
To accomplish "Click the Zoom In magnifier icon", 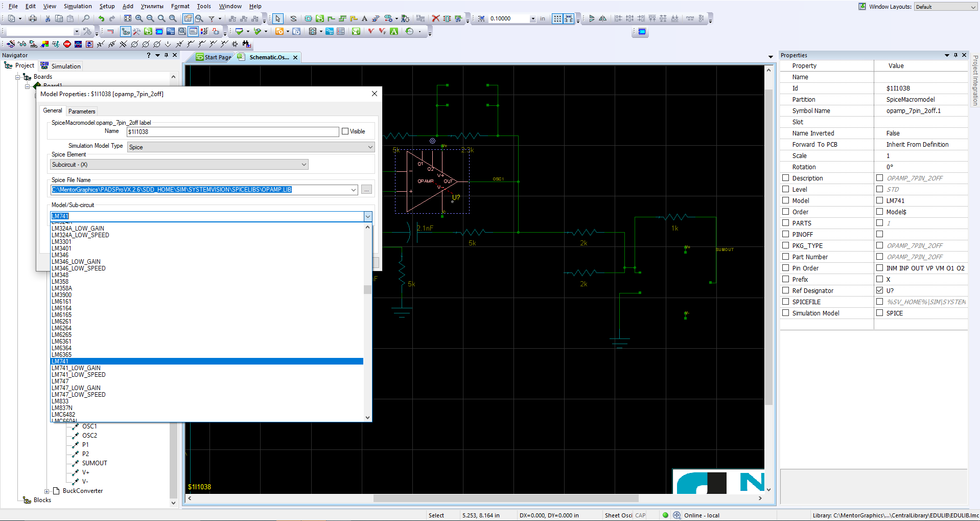I will pyautogui.click(x=139, y=18).
